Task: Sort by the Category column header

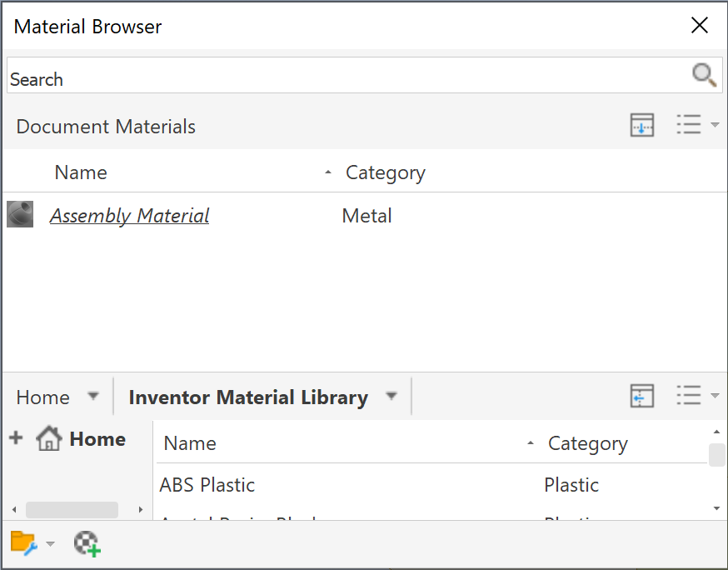Action: [x=385, y=172]
